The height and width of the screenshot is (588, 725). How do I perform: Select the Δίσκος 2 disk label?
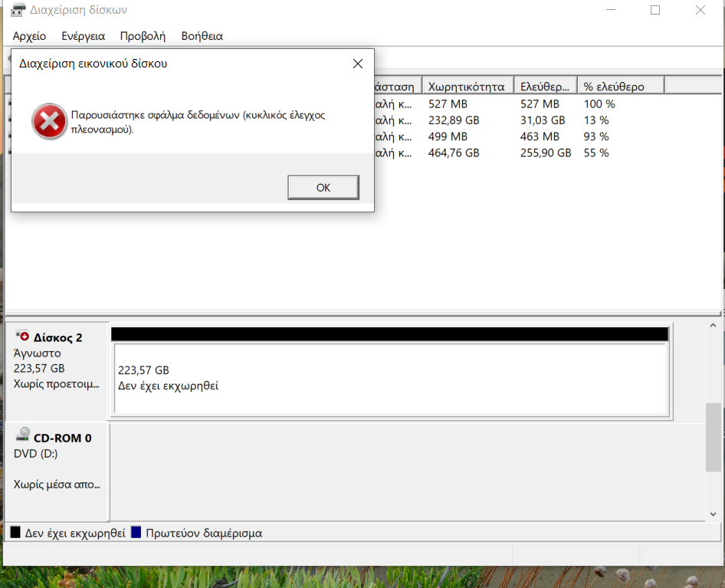pos(57,338)
